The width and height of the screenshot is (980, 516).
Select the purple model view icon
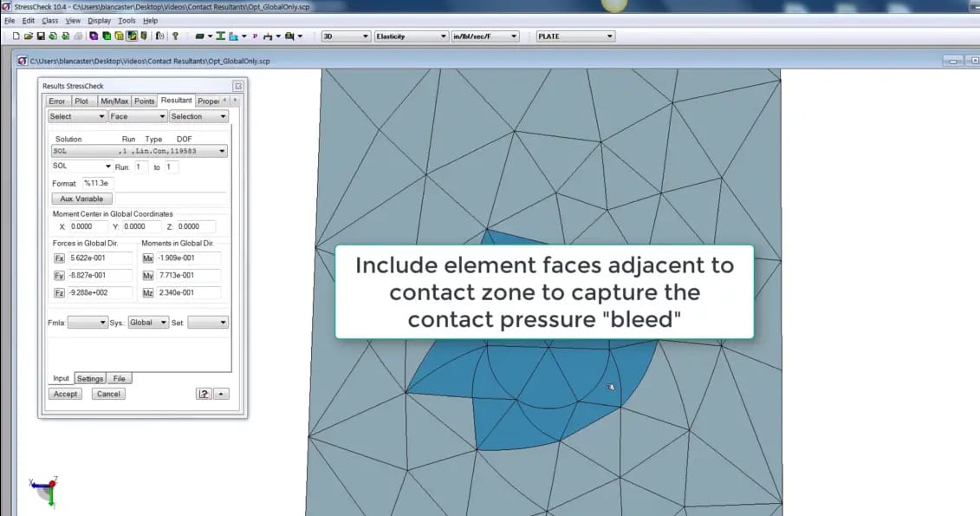pyautogui.click(x=93, y=36)
